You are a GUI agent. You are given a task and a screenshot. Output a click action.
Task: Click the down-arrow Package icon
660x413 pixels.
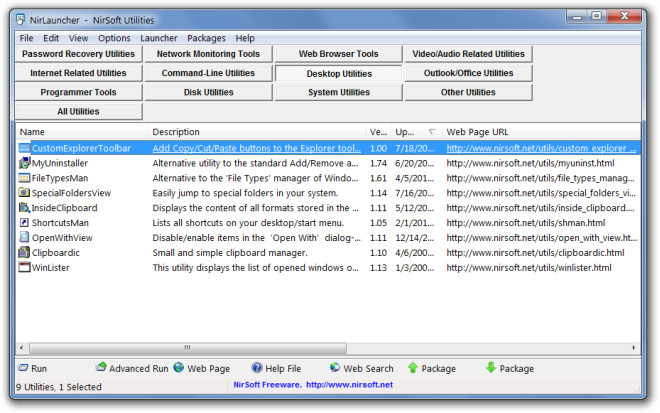pos(491,368)
